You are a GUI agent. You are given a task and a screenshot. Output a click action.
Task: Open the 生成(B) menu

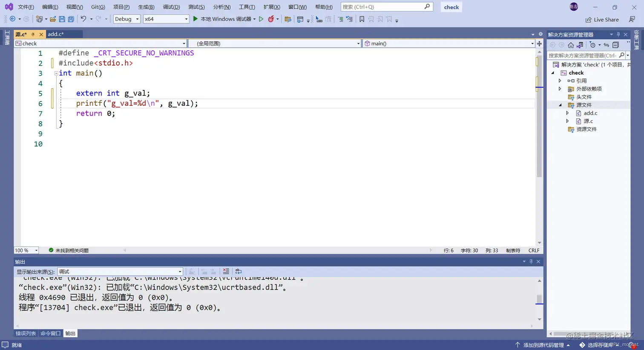(x=146, y=7)
